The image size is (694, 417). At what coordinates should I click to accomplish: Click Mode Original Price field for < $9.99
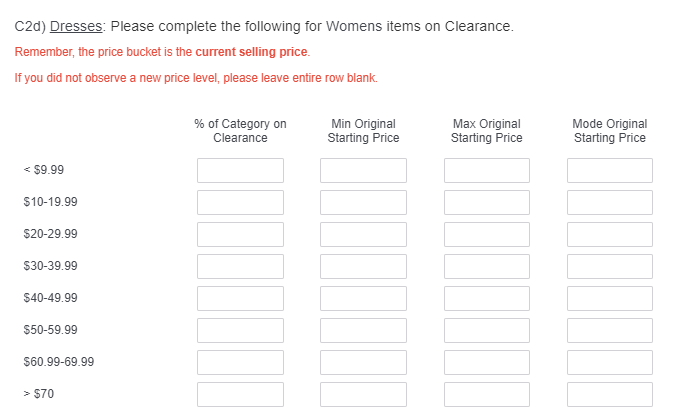click(609, 170)
